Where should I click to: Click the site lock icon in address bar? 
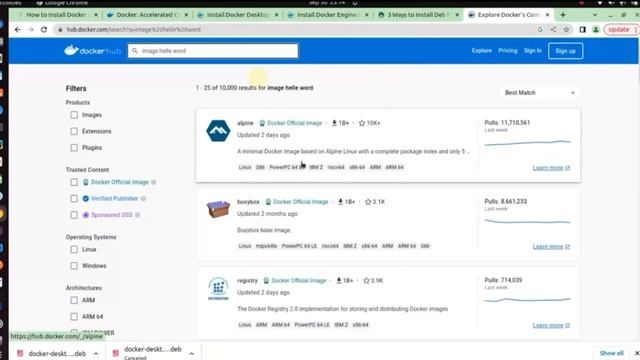[60, 29]
